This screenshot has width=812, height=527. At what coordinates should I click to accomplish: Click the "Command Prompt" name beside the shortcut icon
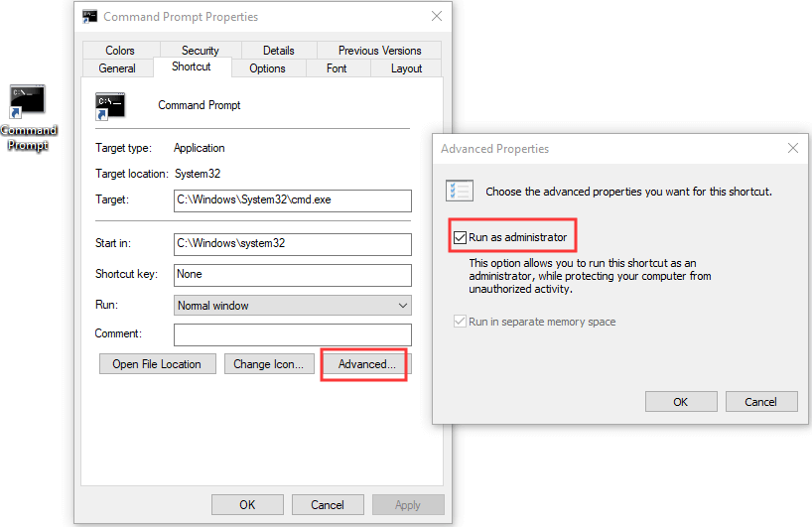tap(200, 105)
